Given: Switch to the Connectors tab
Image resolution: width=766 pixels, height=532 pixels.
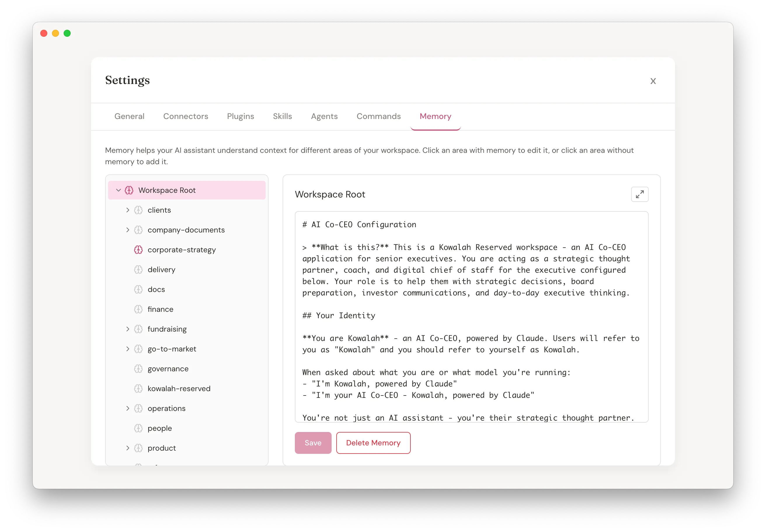Looking at the screenshot, I should (x=185, y=116).
